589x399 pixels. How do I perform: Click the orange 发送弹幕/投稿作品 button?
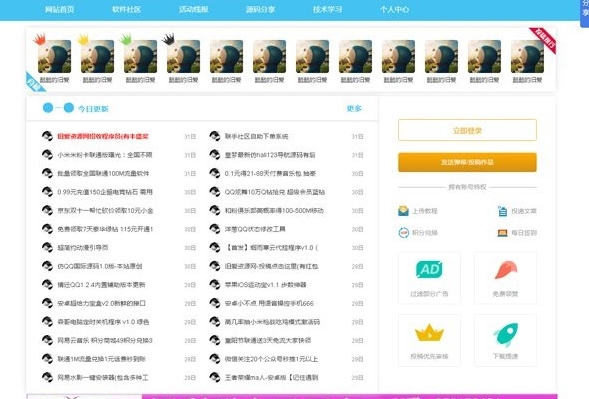(x=467, y=162)
